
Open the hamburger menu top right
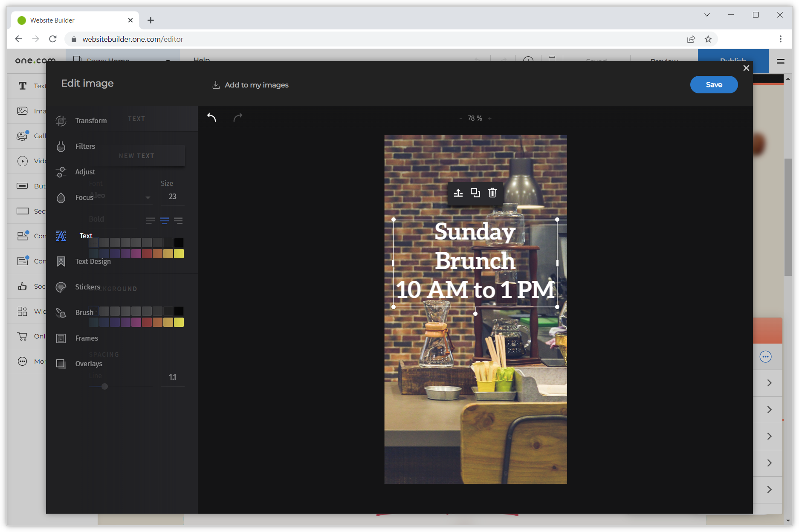point(781,61)
